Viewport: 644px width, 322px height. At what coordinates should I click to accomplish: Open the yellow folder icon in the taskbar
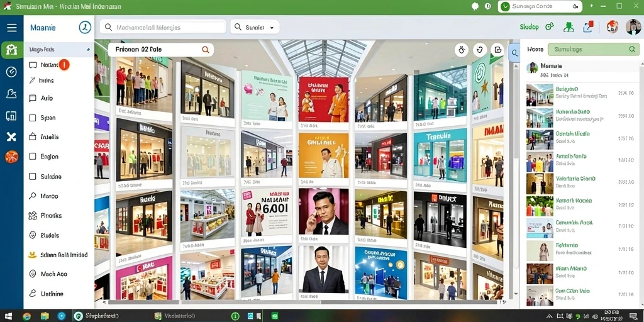pyautogui.click(x=45, y=316)
